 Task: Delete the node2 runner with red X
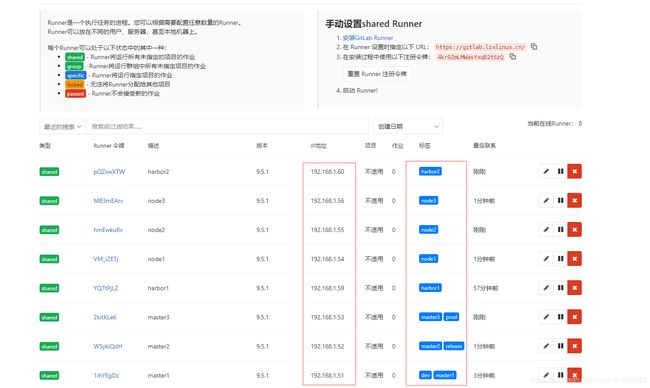[x=575, y=229]
